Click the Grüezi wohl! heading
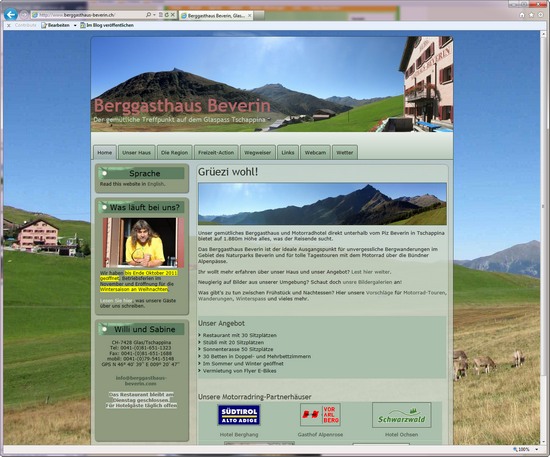550x457 pixels. (x=228, y=172)
